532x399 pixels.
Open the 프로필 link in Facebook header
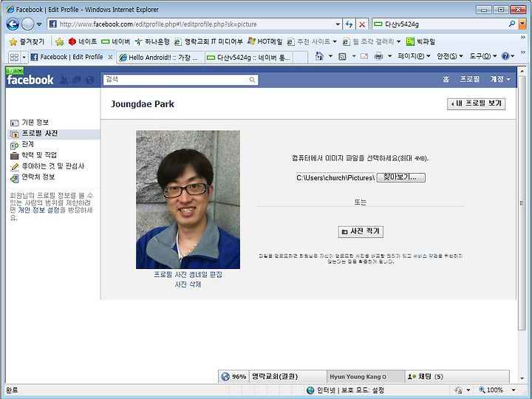[x=470, y=79]
